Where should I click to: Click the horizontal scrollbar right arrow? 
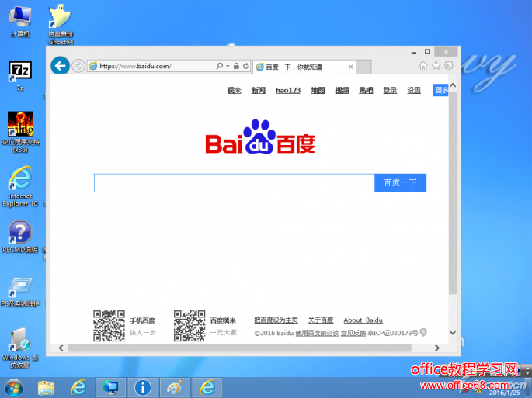(437, 348)
